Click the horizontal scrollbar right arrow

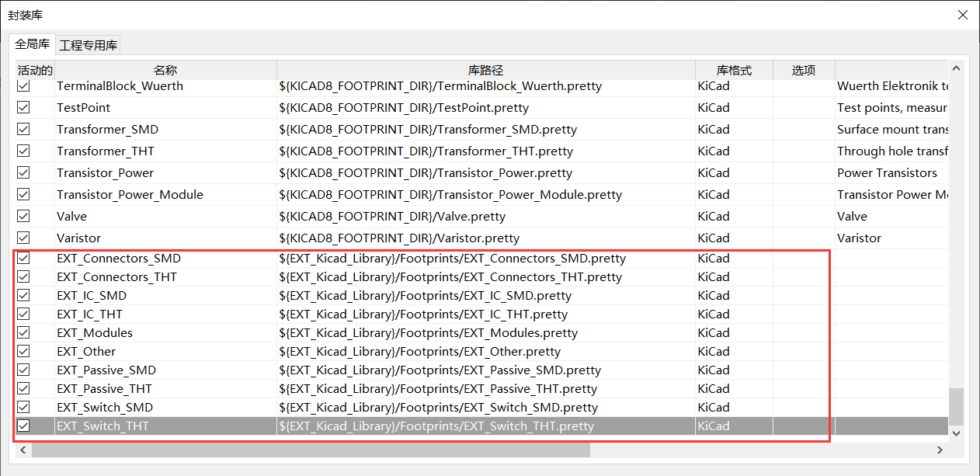pos(940,450)
